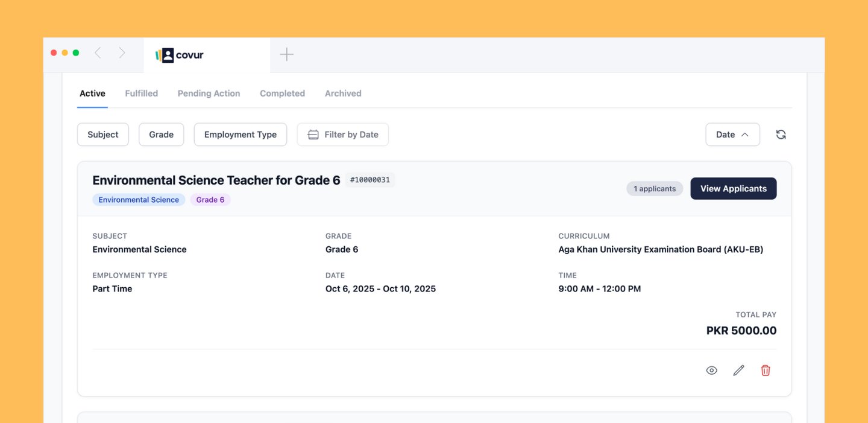Screen dimensions: 868x423
Task: Open the Employment Type filter
Action: (241, 135)
